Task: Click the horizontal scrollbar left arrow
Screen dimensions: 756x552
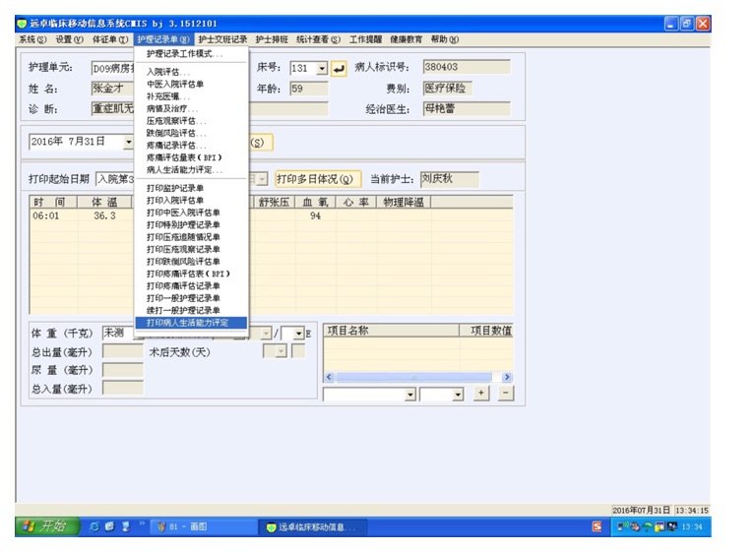Action: pos(330,377)
